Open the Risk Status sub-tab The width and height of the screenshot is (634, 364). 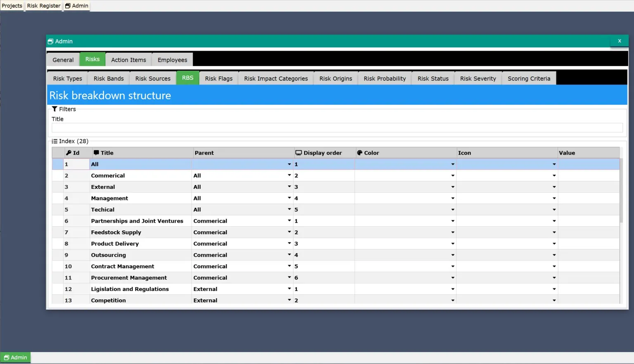(x=433, y=79)
